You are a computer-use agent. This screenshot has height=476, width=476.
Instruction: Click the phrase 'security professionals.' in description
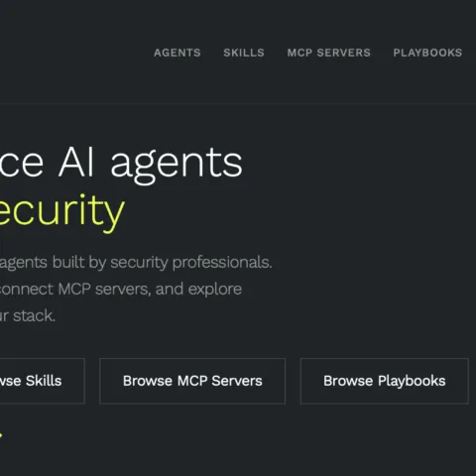191,263
